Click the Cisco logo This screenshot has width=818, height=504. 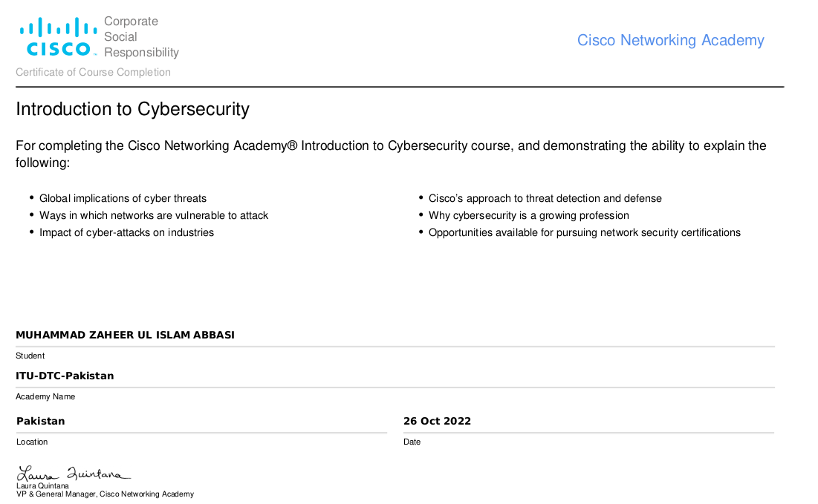point(59,36)
